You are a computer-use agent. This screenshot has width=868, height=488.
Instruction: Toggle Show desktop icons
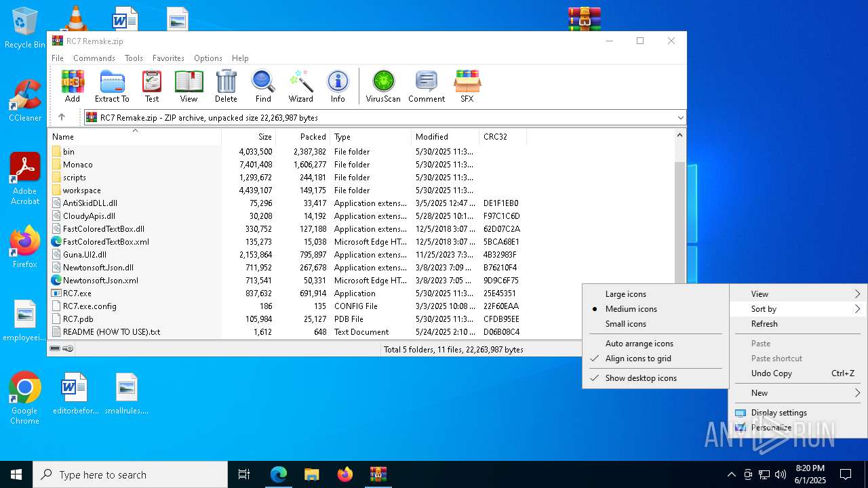pos(655,378)
